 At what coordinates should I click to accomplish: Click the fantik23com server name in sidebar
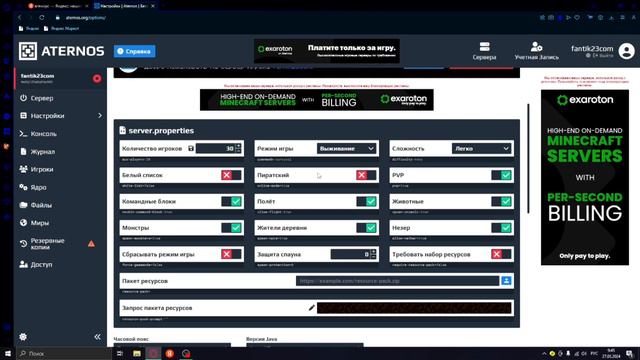38,76
